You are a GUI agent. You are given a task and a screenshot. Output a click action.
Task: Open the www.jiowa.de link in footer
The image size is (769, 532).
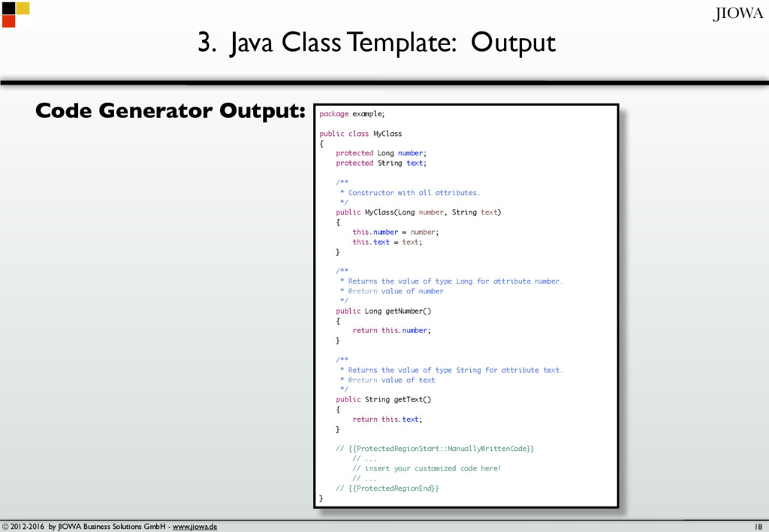(x=195, y=527)
